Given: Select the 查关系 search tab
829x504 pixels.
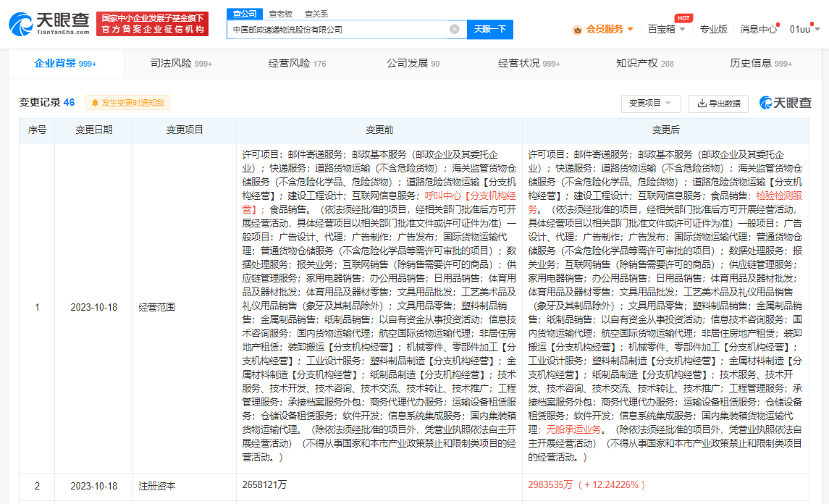Looking at the screenshot, I should click(316, 14).
